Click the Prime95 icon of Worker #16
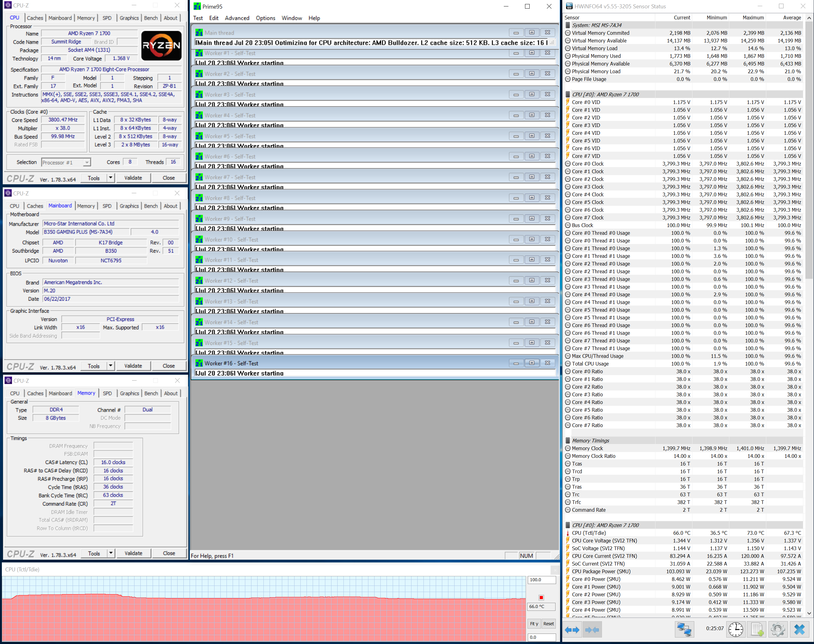Image resolution: width=814 pixels, height=644 pixels. [199, 363]
